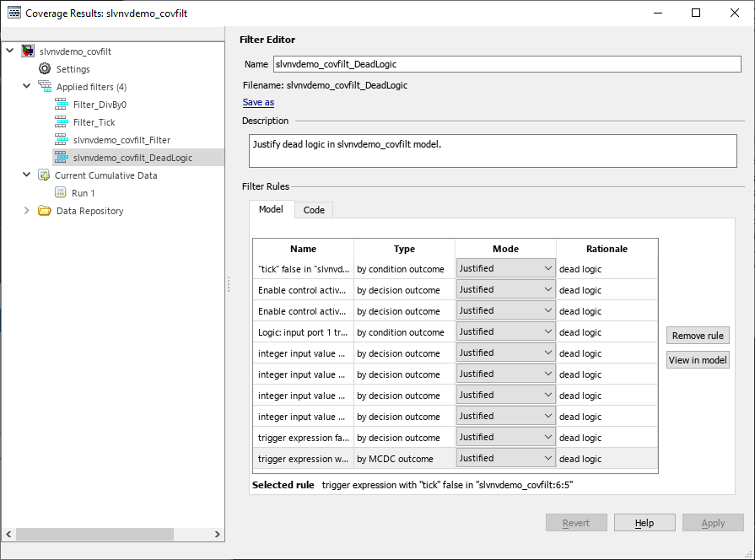The image size is (755, 560).
Task: Expand the Data Repository node
Action: (26, 210)
